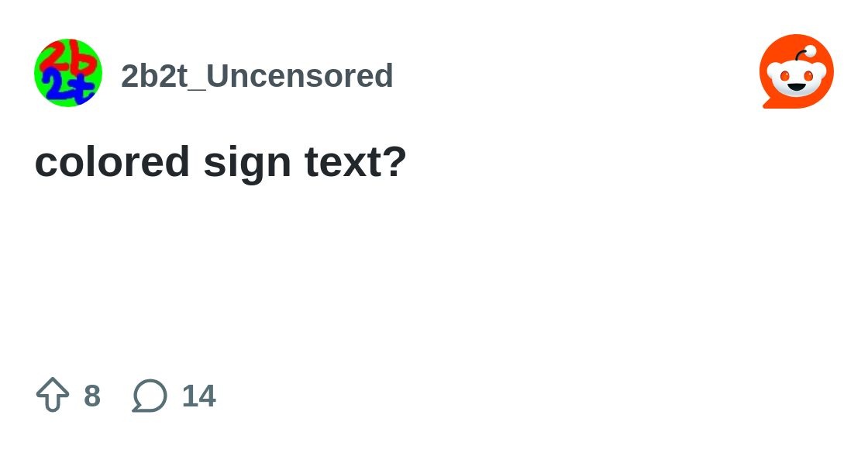
Task: Click the word 'text?' in the title
Action: coord(355,161)
